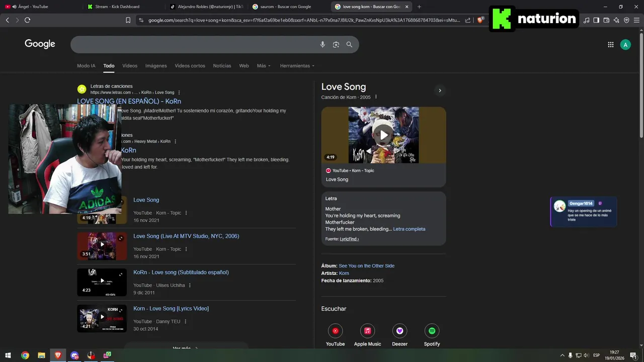
Task: Open site settings icon beside the URL
Action: [x=141, y=20]
